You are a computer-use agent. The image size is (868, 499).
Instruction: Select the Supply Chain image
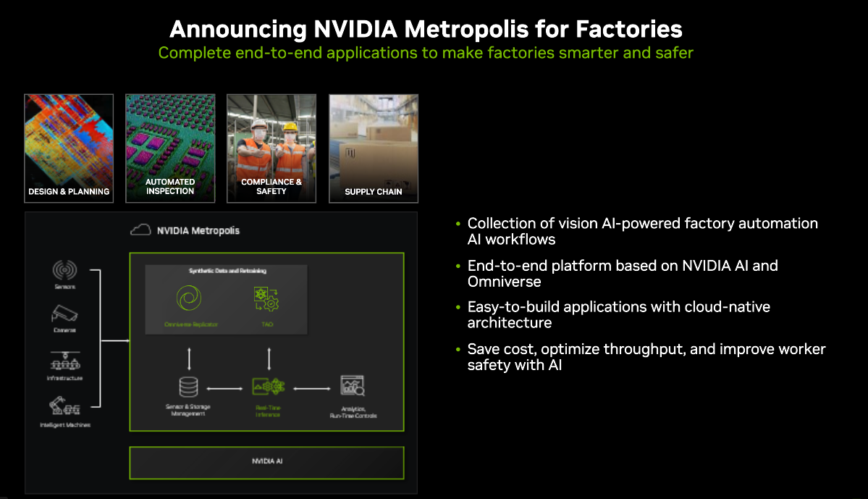pos(374,148)
